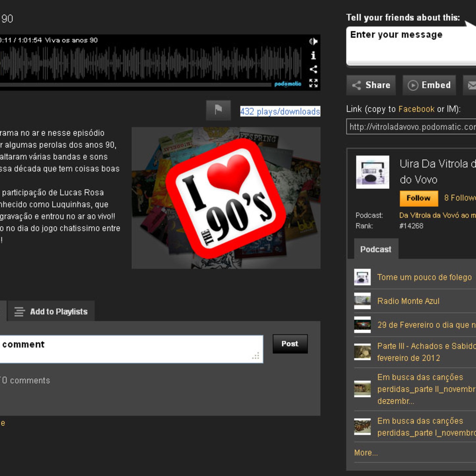Click the flag report button

point(218,110)
